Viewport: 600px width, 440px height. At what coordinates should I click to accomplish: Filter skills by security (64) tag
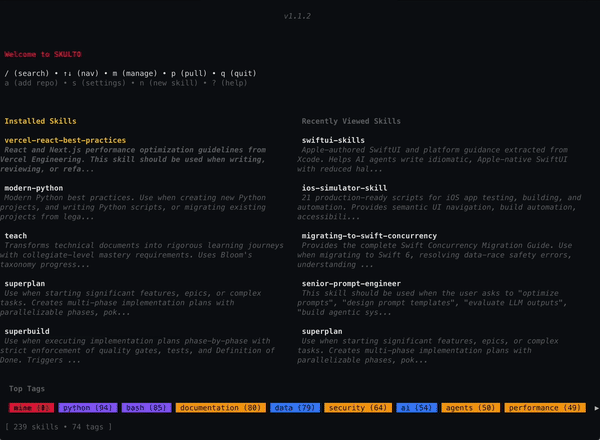(358, 408)
